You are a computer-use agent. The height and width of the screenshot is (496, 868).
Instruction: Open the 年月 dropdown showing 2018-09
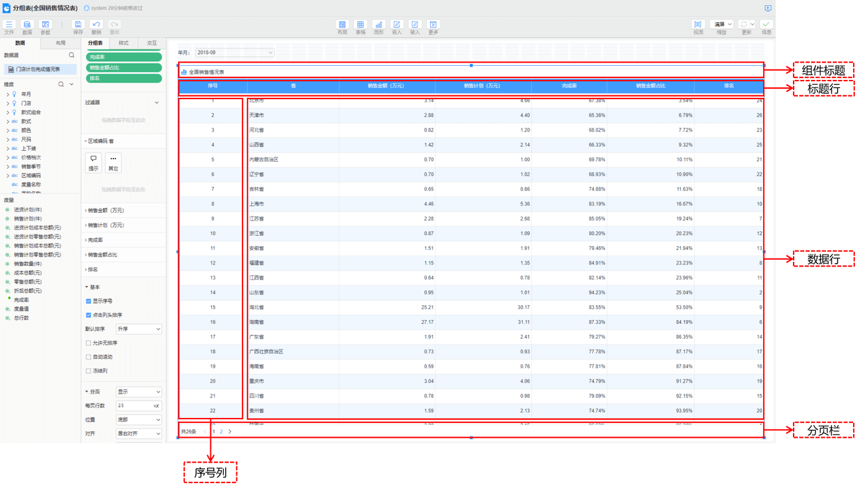coord(234,53)
